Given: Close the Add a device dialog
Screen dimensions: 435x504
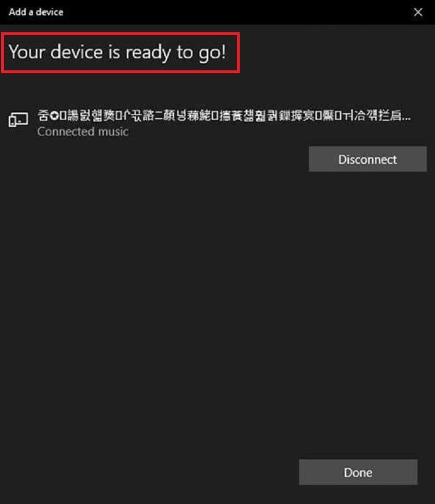Looking at the screenshot, I should pyautogui.click(x=418, y=12).
